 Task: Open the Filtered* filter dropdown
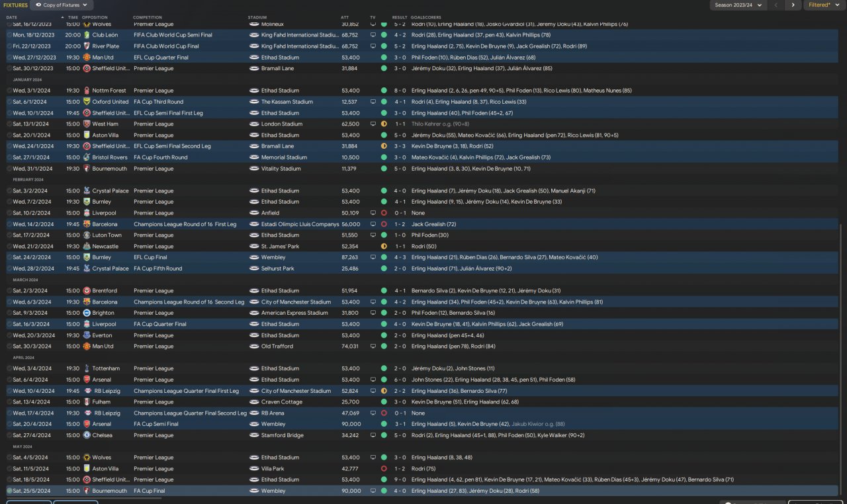coord(823,5)
